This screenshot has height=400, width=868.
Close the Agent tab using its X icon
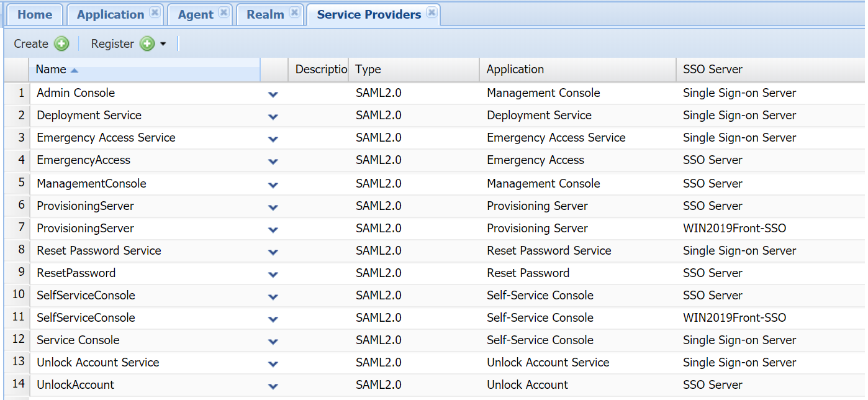(224, 12)
